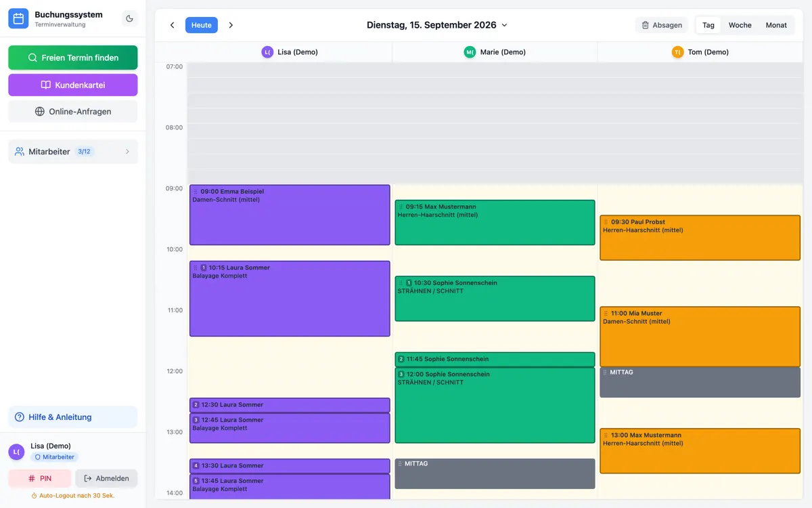
Task: Click Lisa (Demo) column header
Action: [x=290, y=52]
